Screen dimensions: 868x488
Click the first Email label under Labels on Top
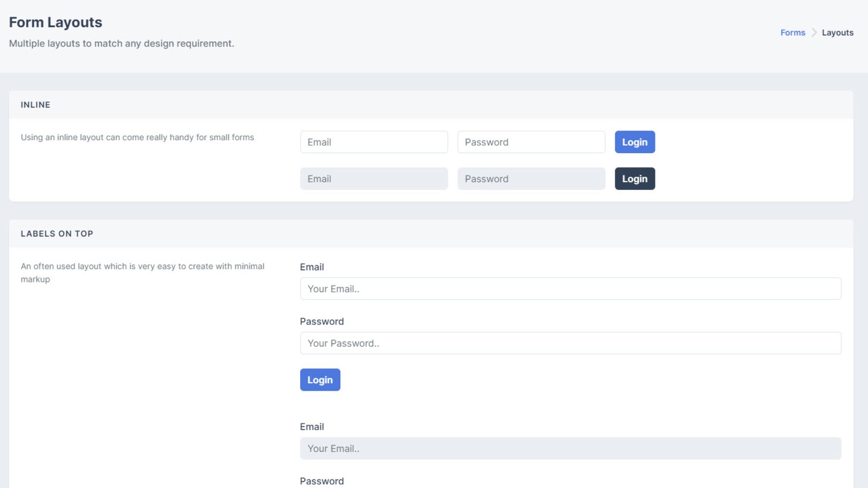312,267
